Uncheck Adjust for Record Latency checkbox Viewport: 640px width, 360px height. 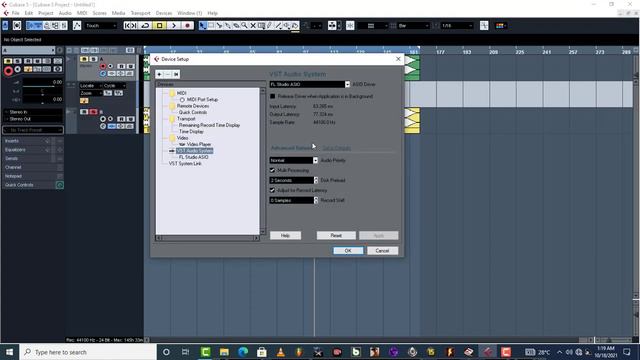[x=273, y=190]
